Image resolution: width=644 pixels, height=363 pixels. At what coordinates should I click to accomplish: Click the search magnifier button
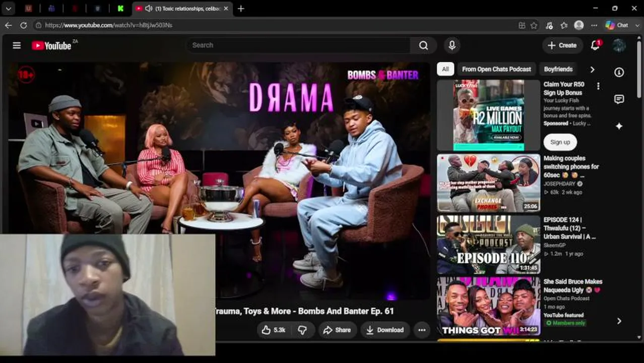click(423, 45)
